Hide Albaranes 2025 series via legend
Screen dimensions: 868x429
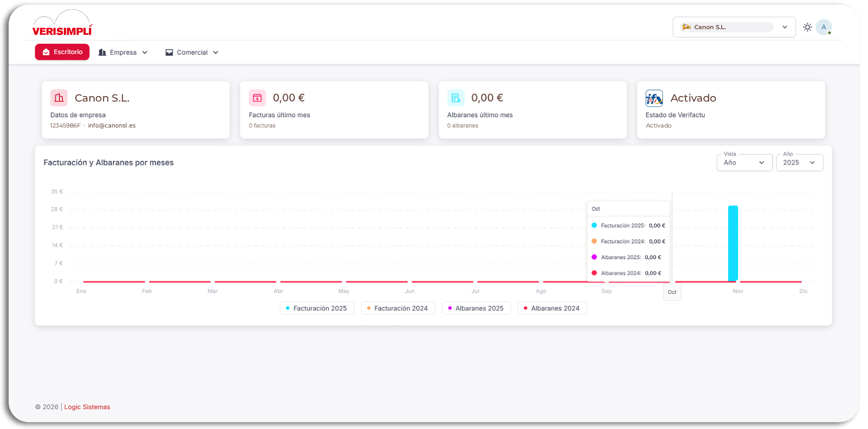[x=476, y=308]
